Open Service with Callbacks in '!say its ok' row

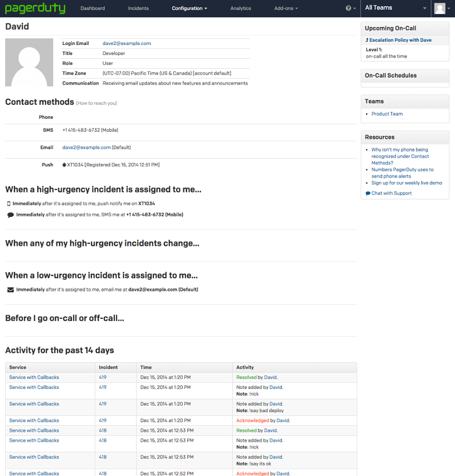[x=34, y=457]
